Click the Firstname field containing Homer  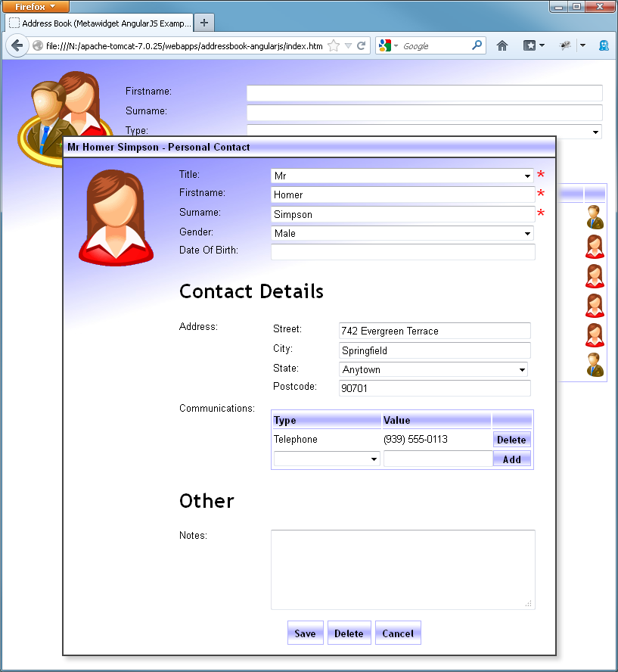[x=403, y=194]
